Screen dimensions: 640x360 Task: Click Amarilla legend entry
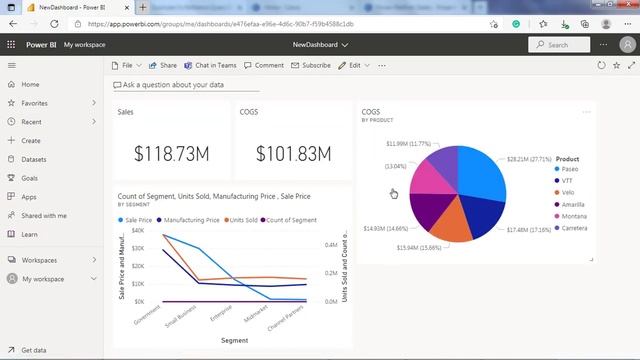[569, 204]
